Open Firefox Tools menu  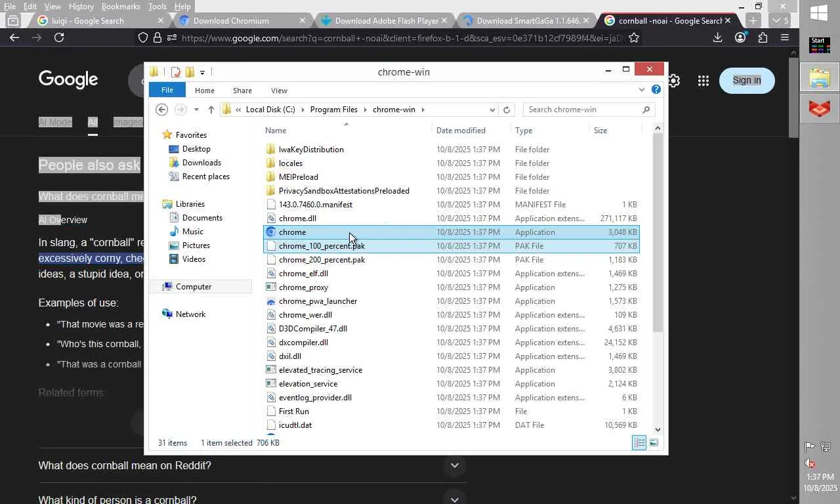click(157, 7)
